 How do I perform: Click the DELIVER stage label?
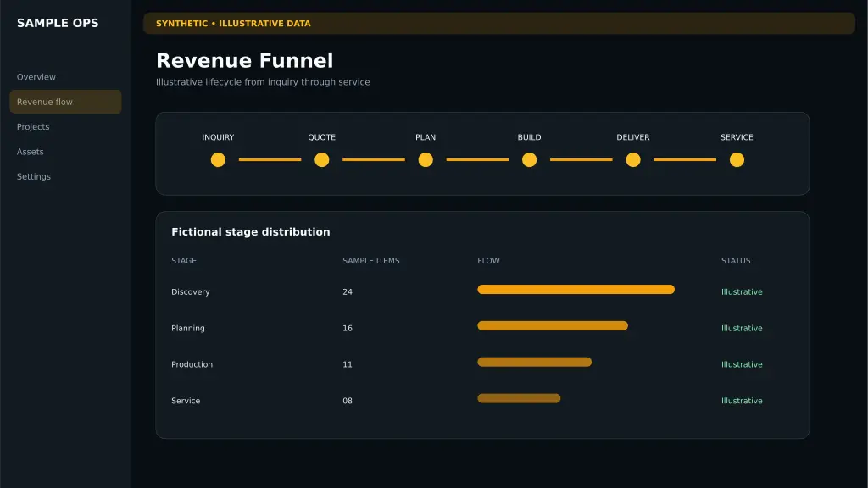(633, 137)
